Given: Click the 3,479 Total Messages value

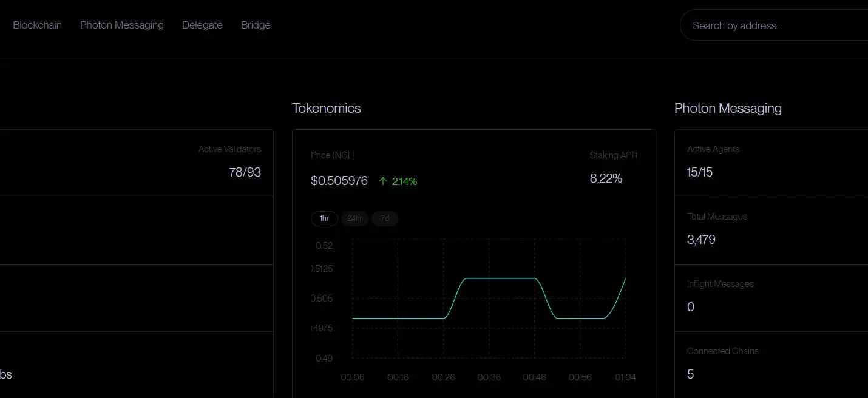Looking at the screenshot, I should (701, 240).
